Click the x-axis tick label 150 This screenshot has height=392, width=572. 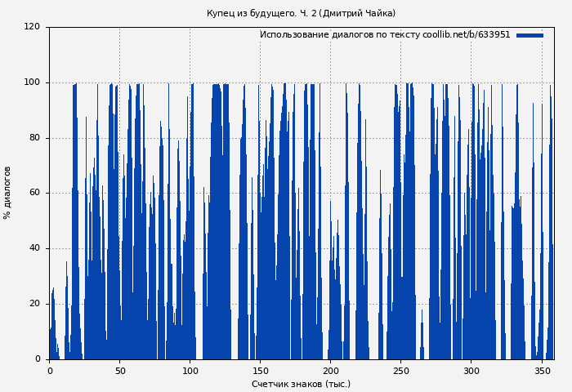tap(260, 370)
